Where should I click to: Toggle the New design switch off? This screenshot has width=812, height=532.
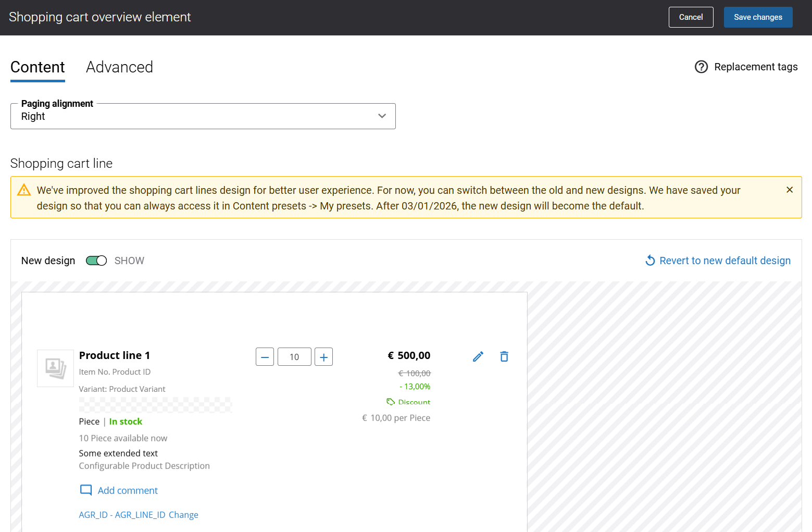click(96, 261)
